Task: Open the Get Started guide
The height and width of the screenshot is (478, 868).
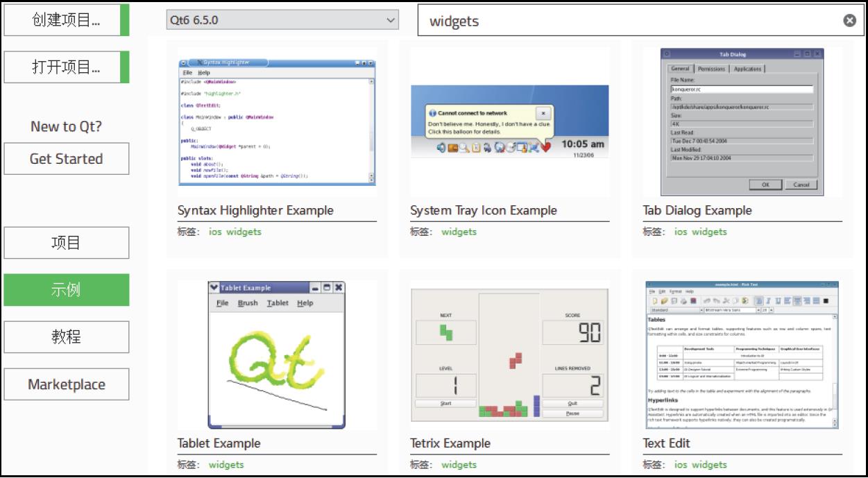Action: point(67,158)
